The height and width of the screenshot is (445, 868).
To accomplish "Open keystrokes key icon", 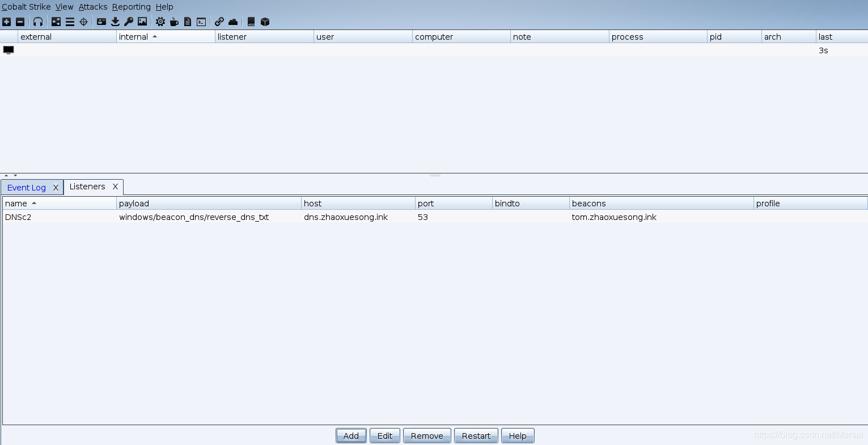I will coord(129,22).
